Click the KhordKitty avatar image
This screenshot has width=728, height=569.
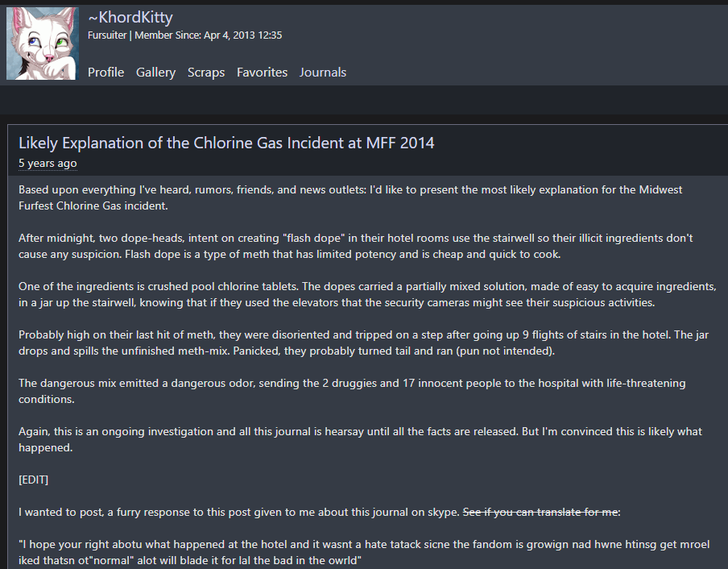pyautogui.click(x=43, y=44)
